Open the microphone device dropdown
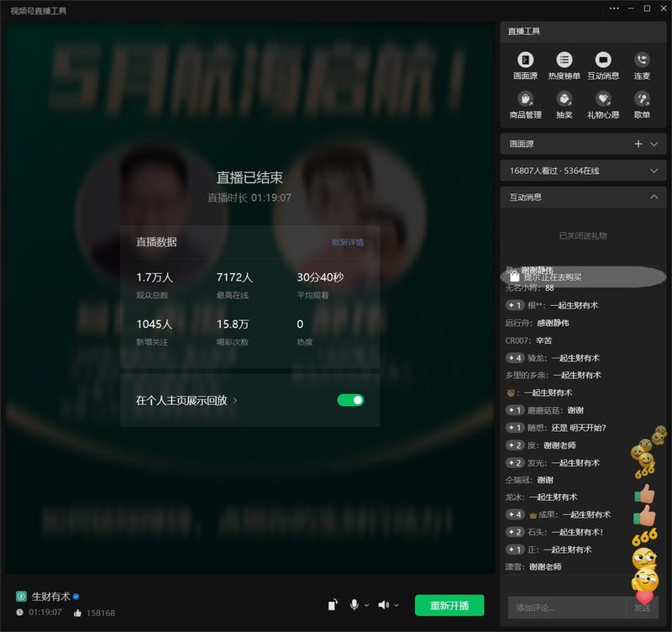 pyautogui.click(x=366, y=605)
